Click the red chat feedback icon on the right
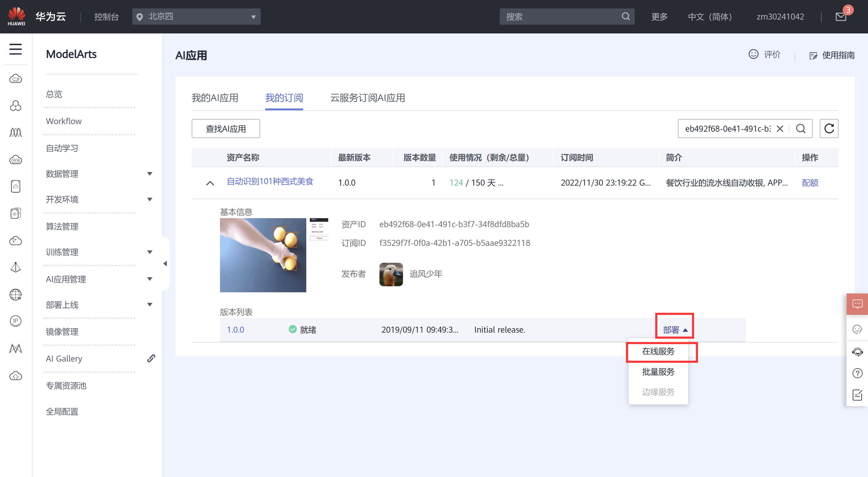 tap(857, 304)
